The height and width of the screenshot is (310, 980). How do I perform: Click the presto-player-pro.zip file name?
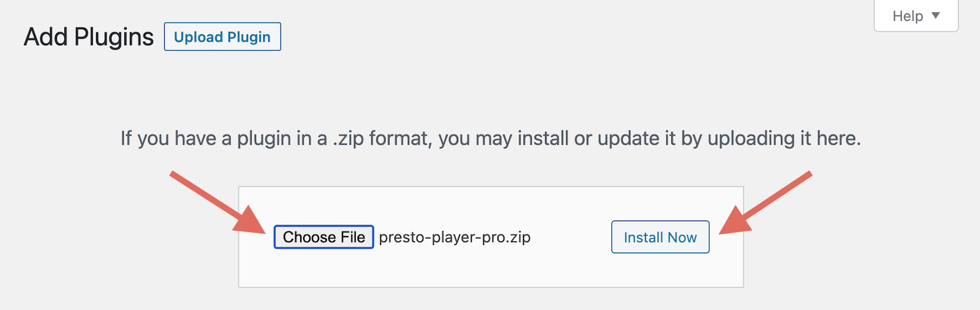(x=454, y=237)
